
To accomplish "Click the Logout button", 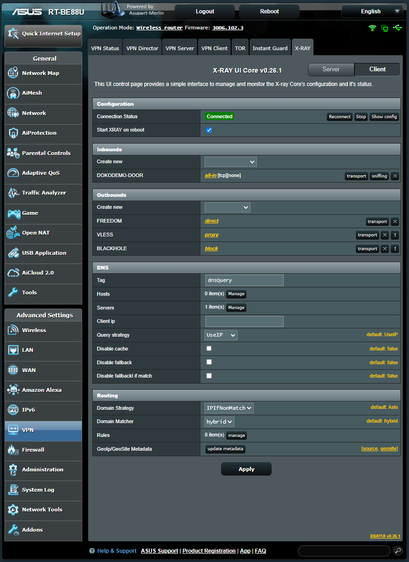I will (205, 11).
